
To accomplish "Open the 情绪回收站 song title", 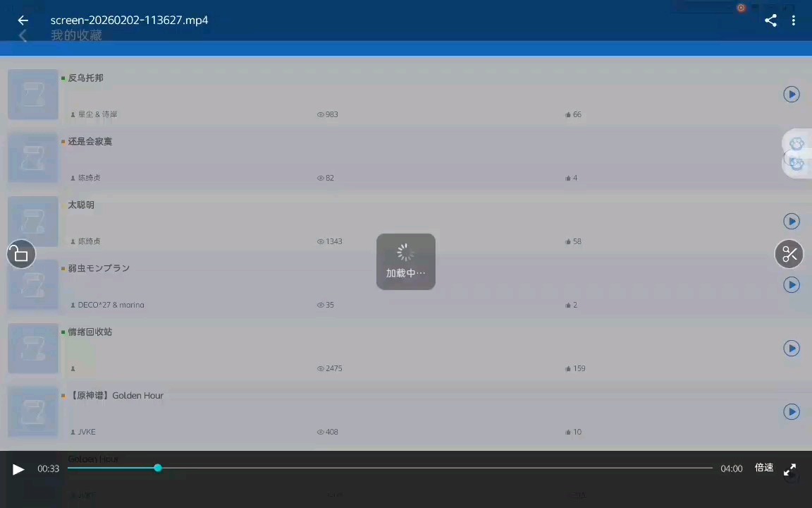I will click(90, 332).
